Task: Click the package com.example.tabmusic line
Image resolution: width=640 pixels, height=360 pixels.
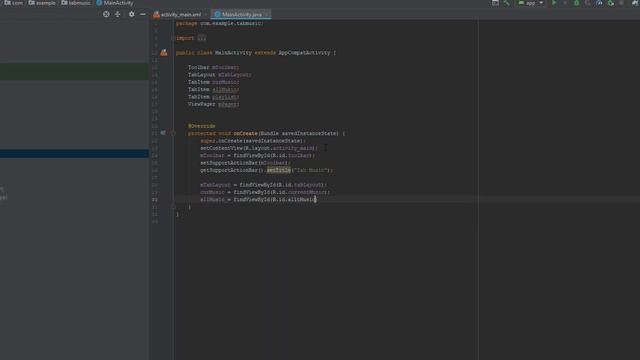Action: pos(220,23)
